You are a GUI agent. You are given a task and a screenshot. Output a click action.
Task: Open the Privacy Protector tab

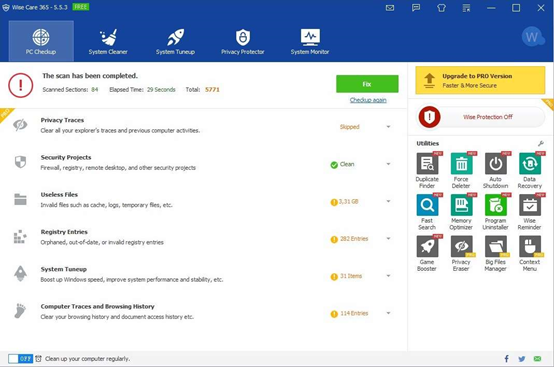coord(243,41)
